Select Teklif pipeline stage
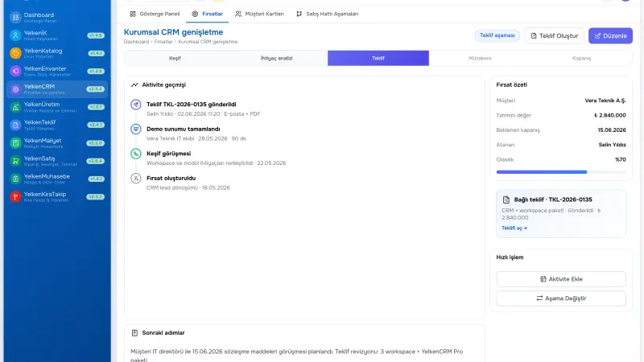Screen dimensions: 644x362 click(x=378, y=58)
